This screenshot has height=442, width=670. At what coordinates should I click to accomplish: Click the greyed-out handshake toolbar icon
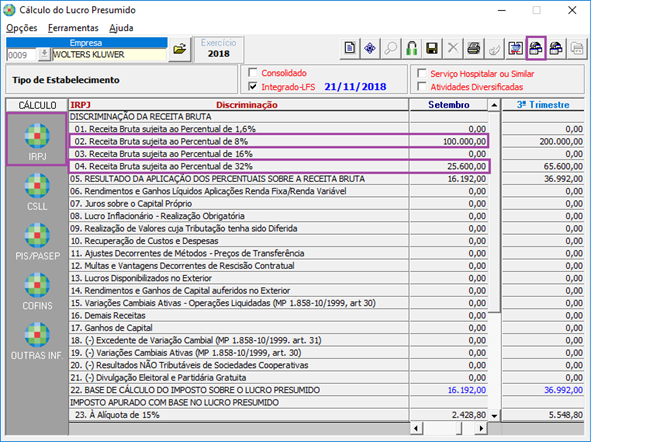[494, 48]
